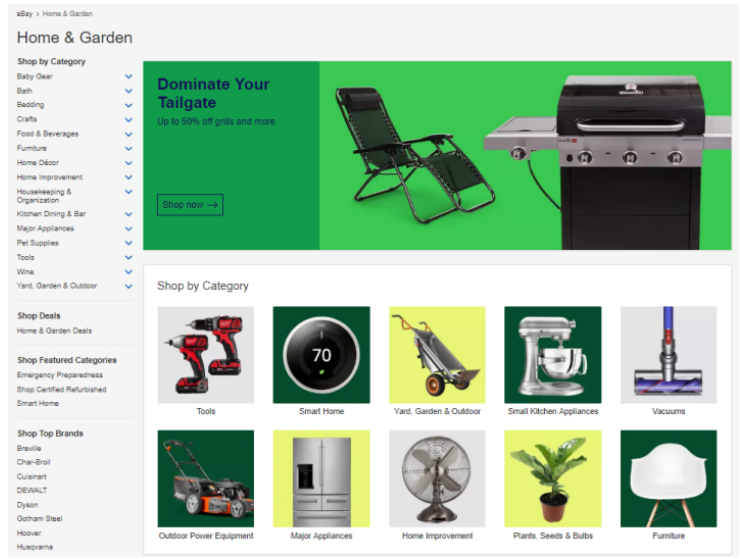Image resolution: width=740 pixels, height=559 pixels.
Task: Open Pet Supplies category link
Action: pyautogui.click(x=38, y=243)
